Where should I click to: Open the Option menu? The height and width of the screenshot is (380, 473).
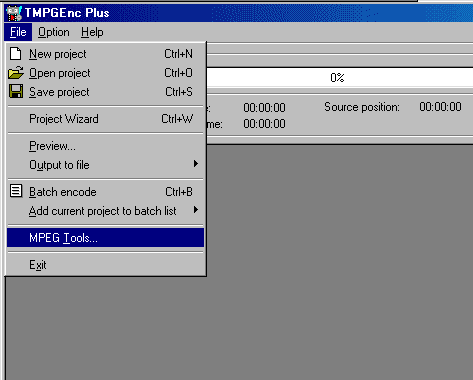pyautogui.click(x=54, y=32)
